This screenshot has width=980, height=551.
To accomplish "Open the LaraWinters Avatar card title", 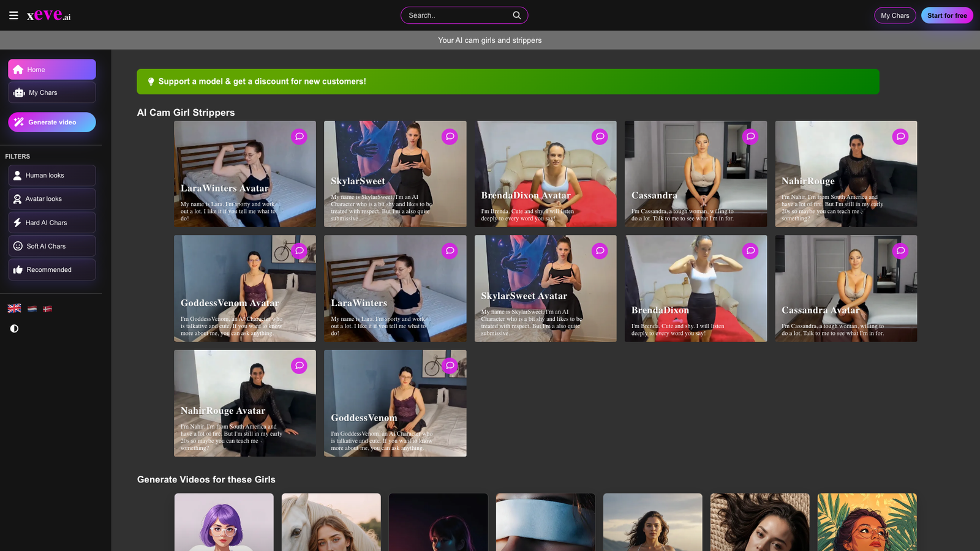I will (225, 189).
